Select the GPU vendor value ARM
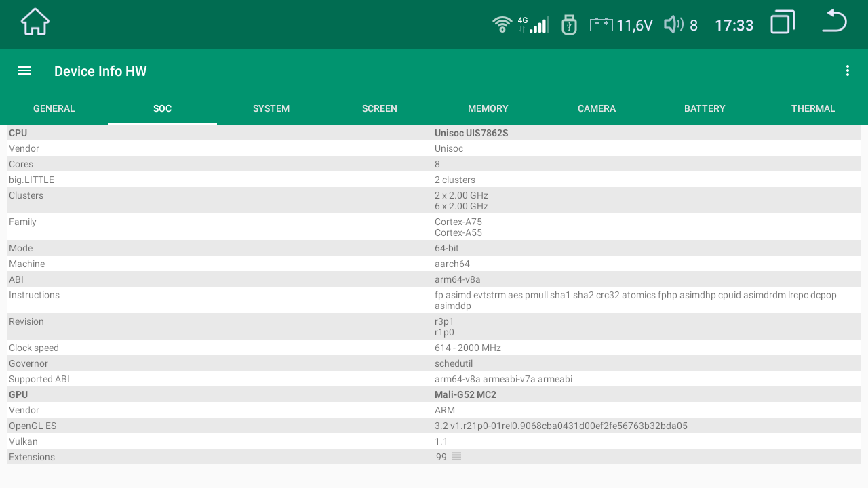The image size is (868, 488). (445, 410)
